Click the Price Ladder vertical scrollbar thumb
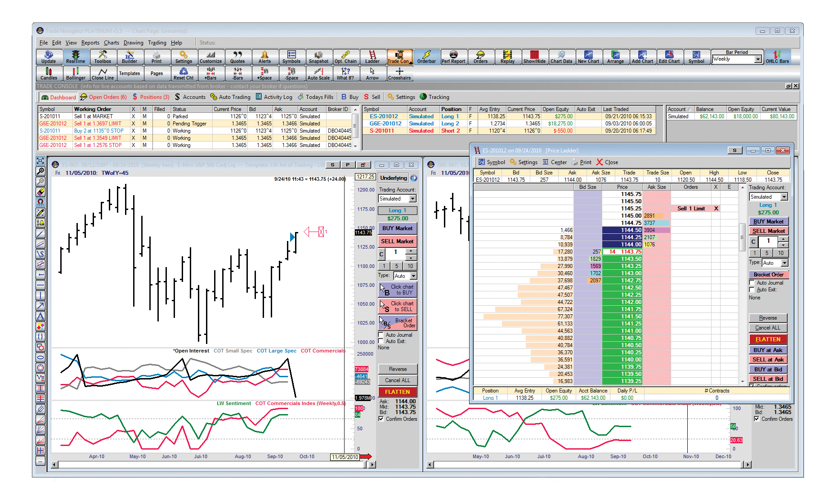 tap(743, 237)
